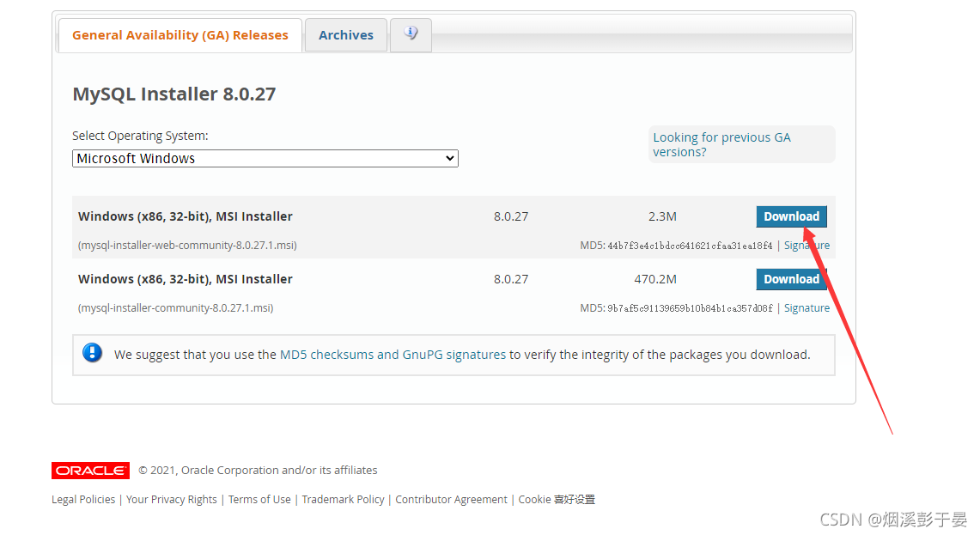Viewport: 980px width, 535px height.
Task: Select MD5 hash starting 44b7f3e4
Action: [690, 246]
